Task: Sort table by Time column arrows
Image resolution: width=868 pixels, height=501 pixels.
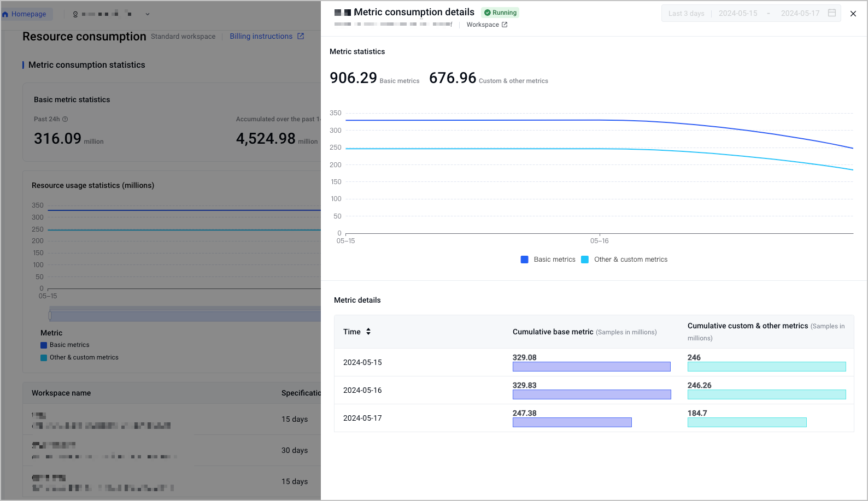Action: [x=368, y=332]
